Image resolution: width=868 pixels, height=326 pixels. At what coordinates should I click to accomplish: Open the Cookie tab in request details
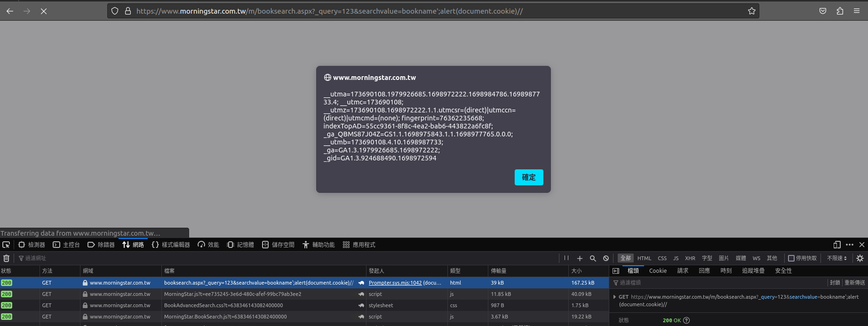click(x=658, y=271)
